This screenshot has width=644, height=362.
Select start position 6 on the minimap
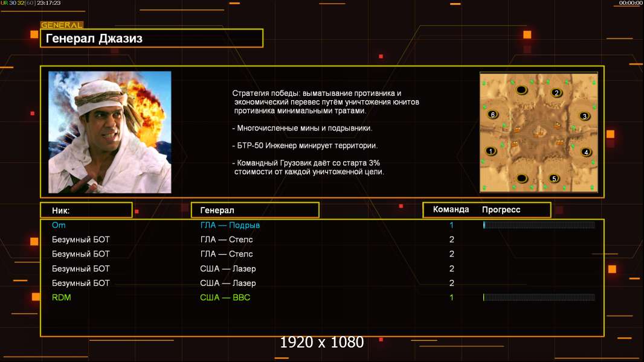pyautogui.click(x=493, y=115)
